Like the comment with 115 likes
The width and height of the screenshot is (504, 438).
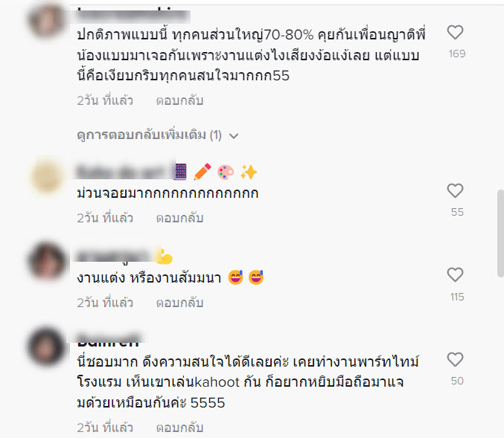[x=455, y=275]
